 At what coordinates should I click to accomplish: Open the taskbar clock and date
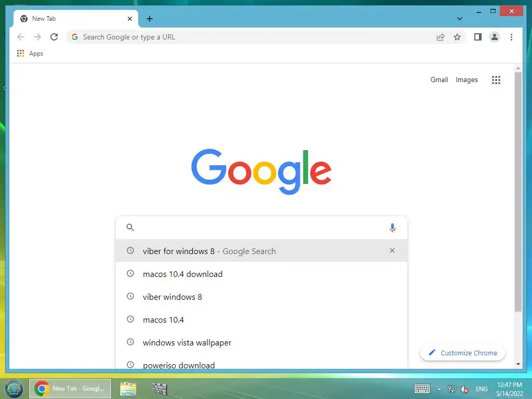pyautogui.click(x=510, y=389)
